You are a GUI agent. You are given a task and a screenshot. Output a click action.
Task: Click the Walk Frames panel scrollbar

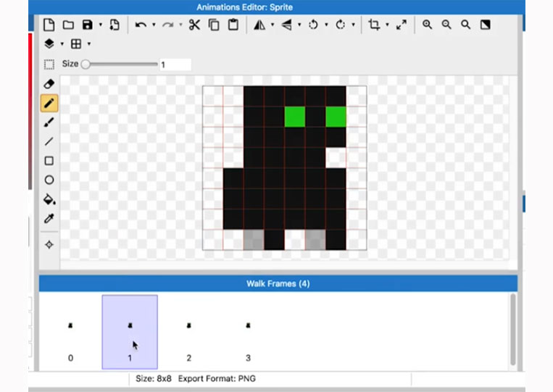513,330
